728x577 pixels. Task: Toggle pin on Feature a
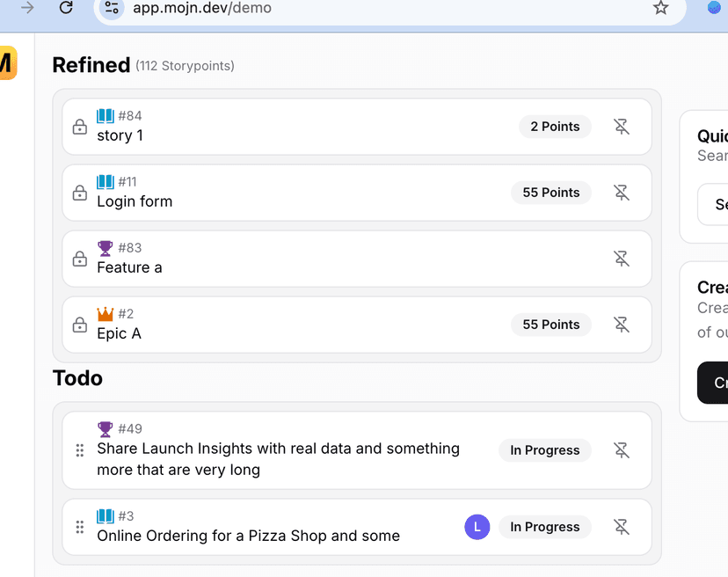click(x=622, y=259)
